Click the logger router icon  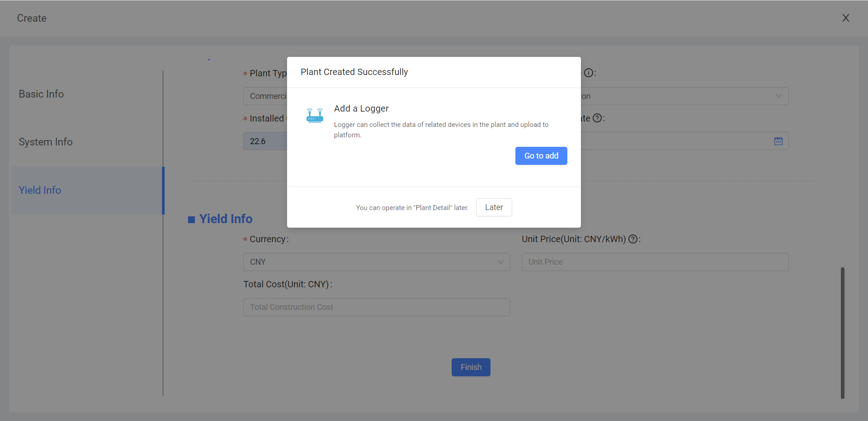tap(315, 116)
